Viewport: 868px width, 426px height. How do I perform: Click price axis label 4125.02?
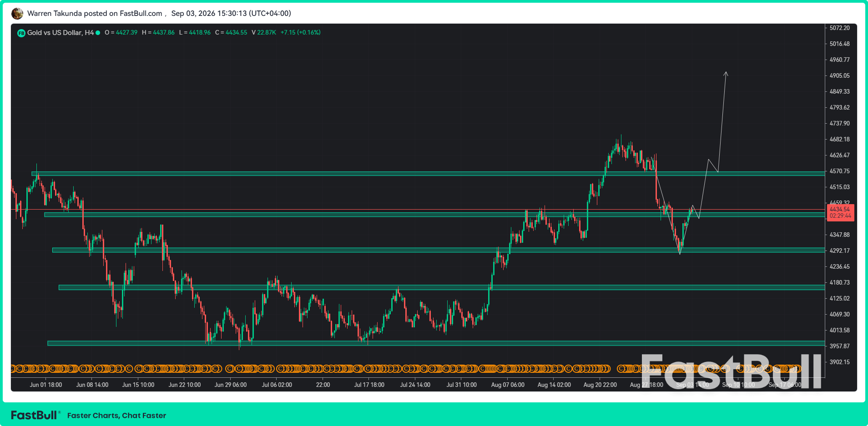840,299
